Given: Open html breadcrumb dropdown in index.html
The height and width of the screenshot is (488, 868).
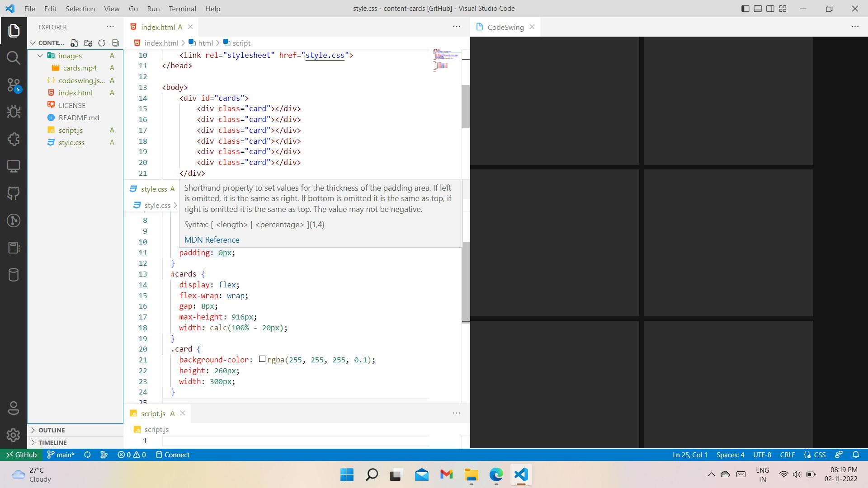Looking at the screenshot, I should point(200,43).
